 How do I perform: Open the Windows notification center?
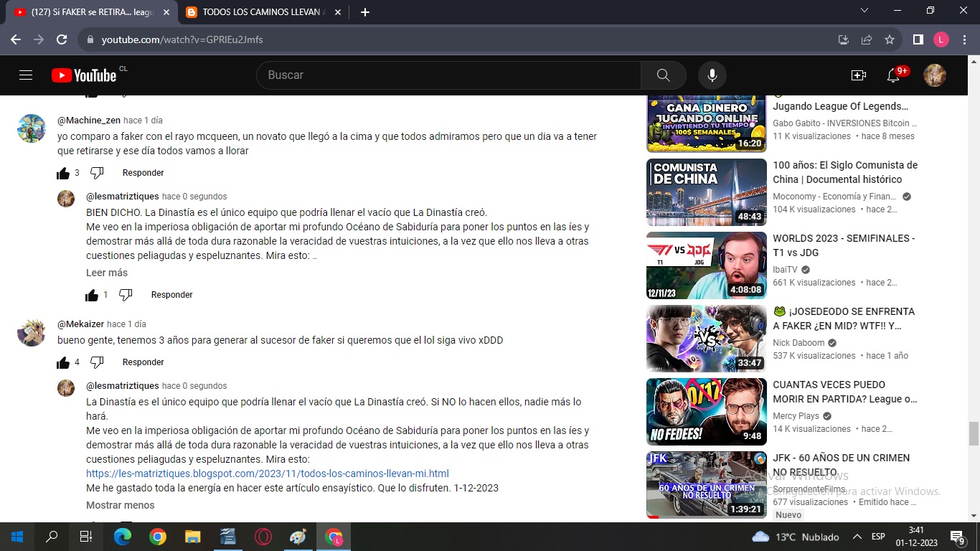[958, 537]
